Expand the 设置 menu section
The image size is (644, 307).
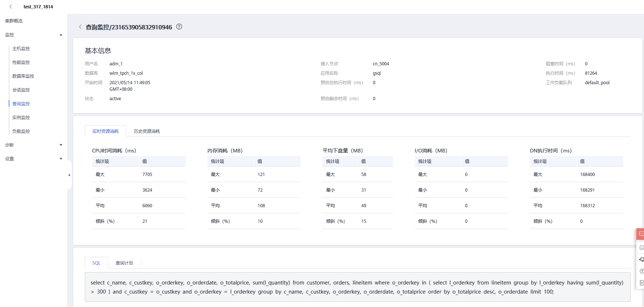[61, 159]
